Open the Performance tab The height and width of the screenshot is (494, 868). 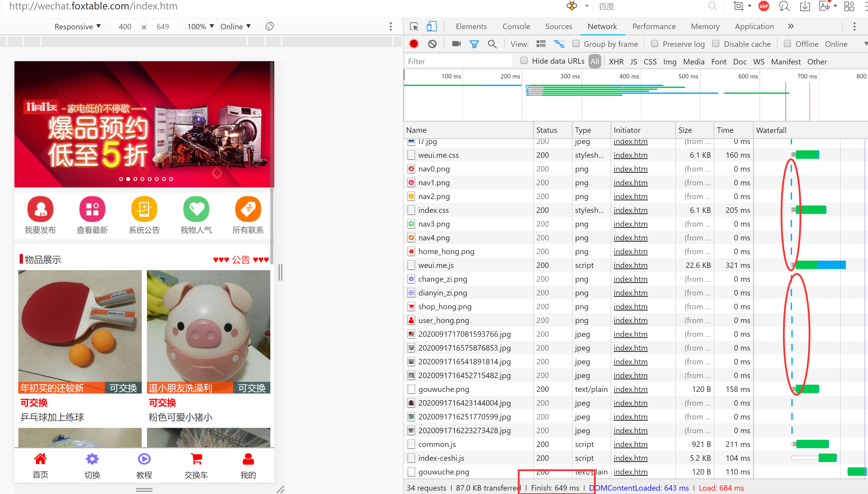[654, 27]
